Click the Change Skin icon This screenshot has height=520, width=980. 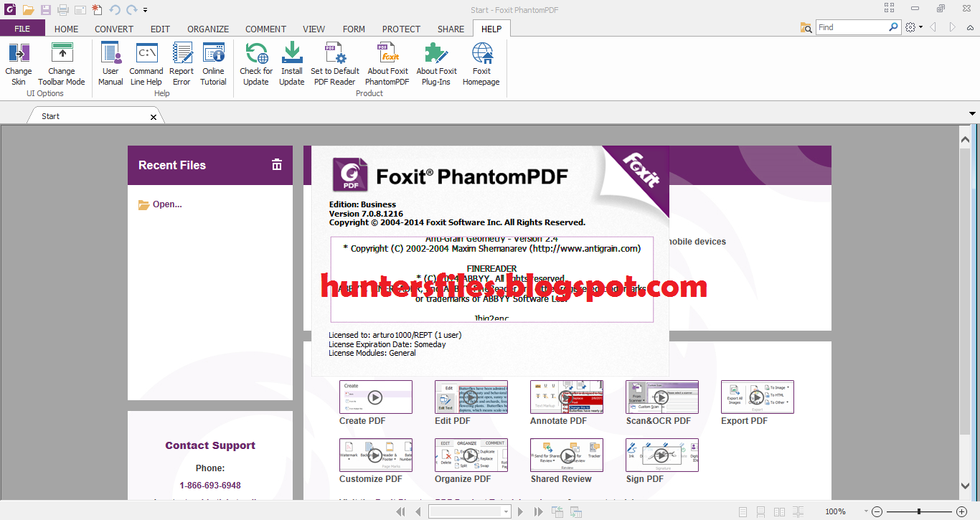[x=19, y=54]
